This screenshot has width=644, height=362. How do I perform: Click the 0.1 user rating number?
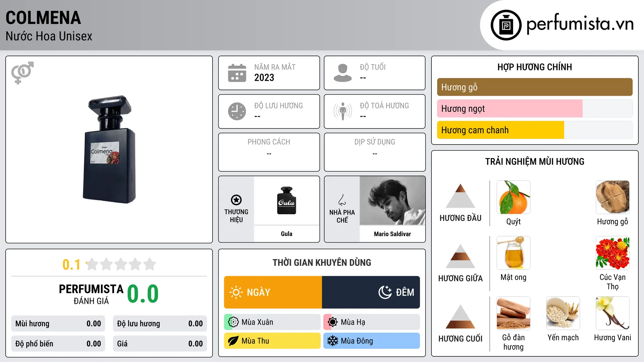click(71, 265)
